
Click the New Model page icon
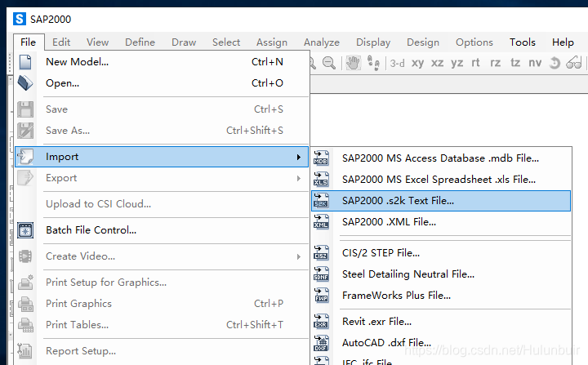tap(25, 62)
